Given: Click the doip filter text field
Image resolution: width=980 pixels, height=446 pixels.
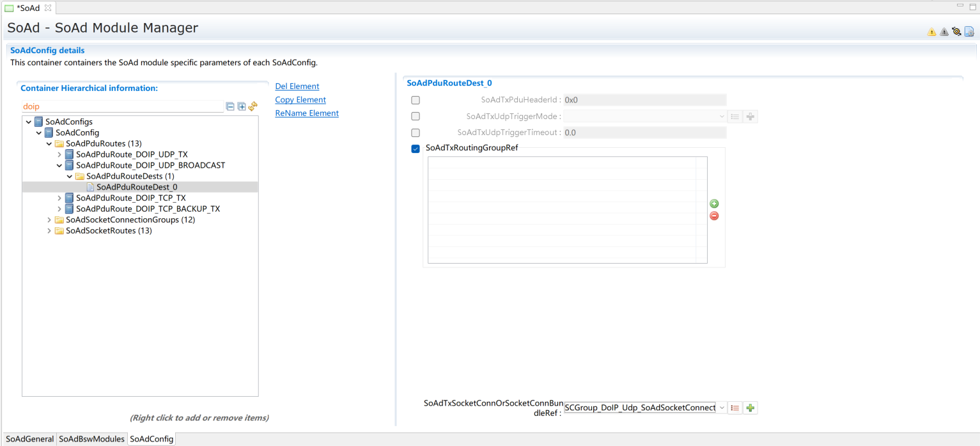Looking at the screenshot, I should pos(121,107).
